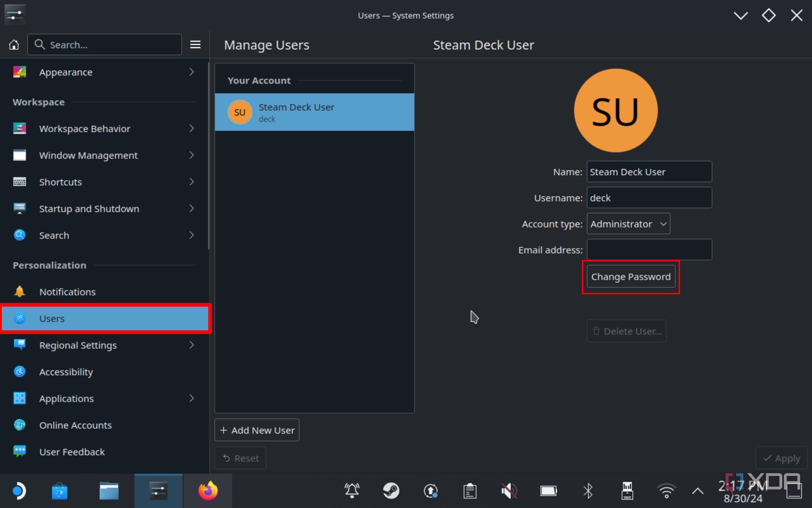Screen dimensions: 812x508
Task: Click into the Email address field
Action: click(x=649, y=250)
